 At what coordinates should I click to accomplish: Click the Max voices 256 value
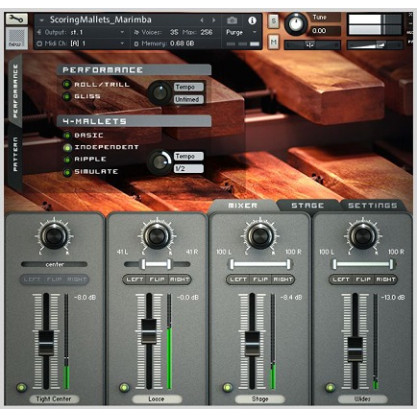pyautogui.click(x=206, y=32)
